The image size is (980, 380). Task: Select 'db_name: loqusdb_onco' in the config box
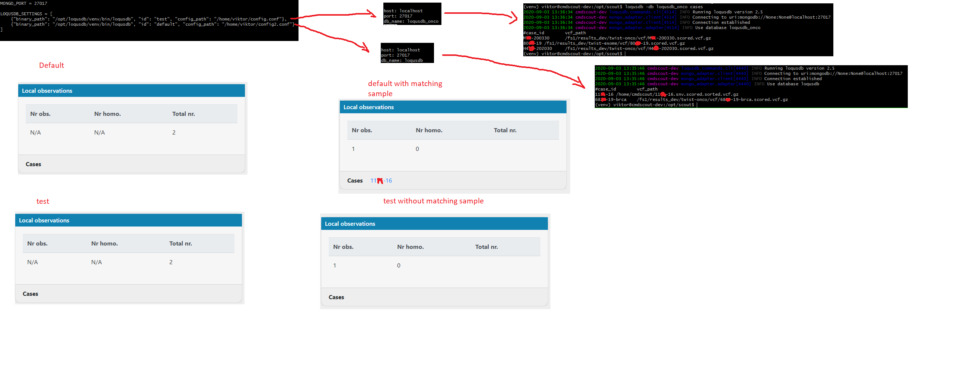411,21
